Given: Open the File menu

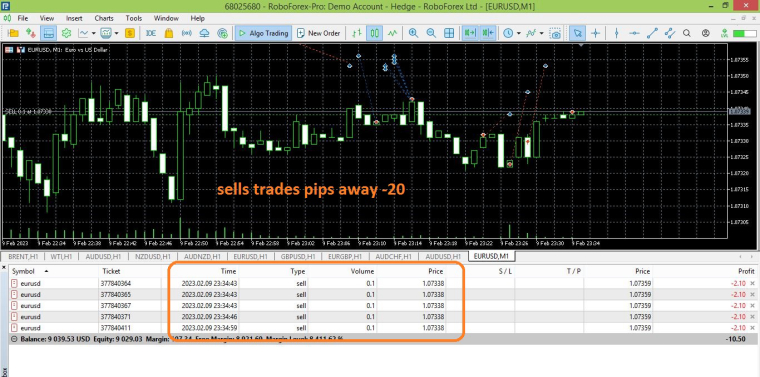Looking at the screenshot, I should [23, 18].
